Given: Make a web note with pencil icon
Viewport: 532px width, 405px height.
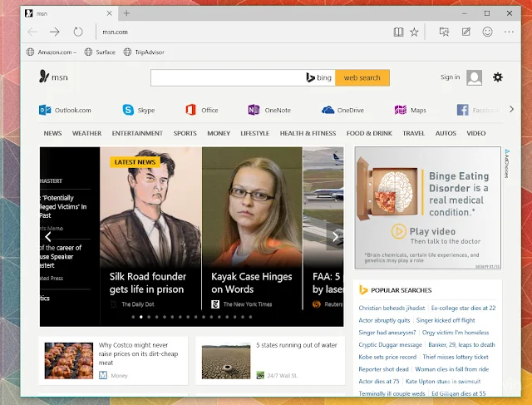Looking at the screenshot, I should pyautogui.click(x=466, y=32).
